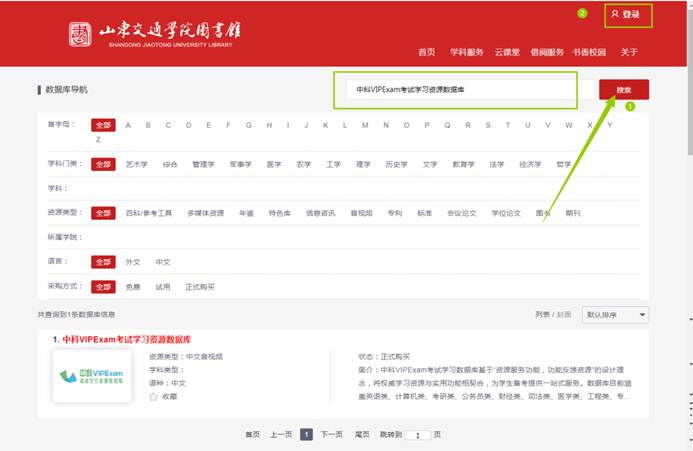Filter subject category by 经济学
The width and height of the screenshot is (693, 451).
[530, 164]
